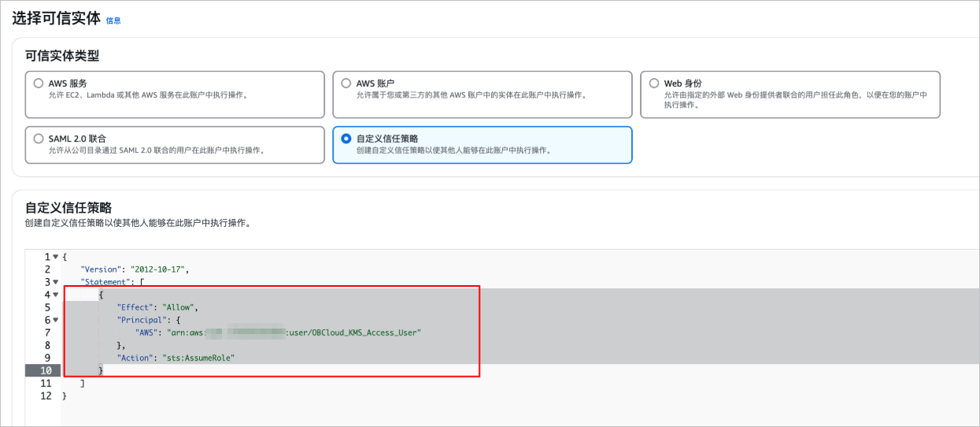Screen dimensions: 980x427
Task: Click the "sts:AssumeRole" action line
Action: click(176, 358)
